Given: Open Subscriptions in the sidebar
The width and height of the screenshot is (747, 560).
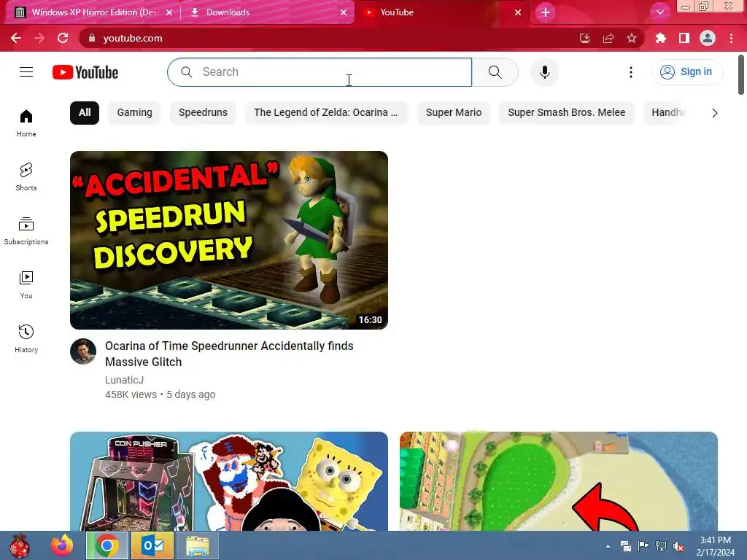Looking at the screenshot, I should pos(26,230).
